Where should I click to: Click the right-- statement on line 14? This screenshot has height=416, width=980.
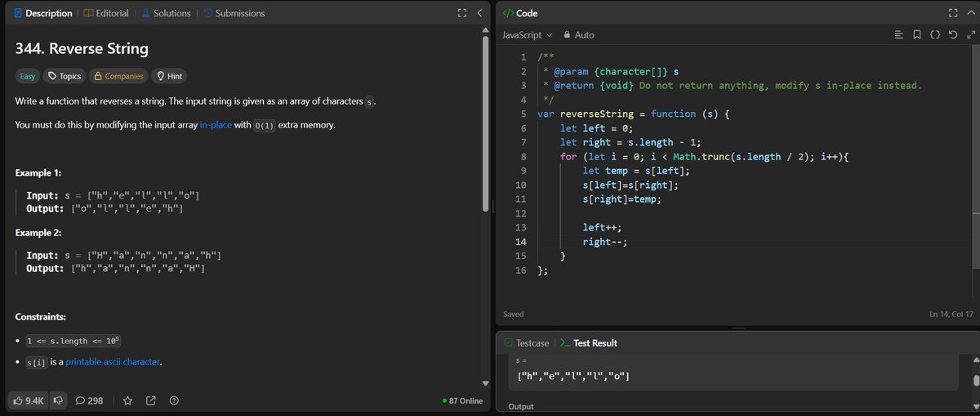[x=606, y=242]
